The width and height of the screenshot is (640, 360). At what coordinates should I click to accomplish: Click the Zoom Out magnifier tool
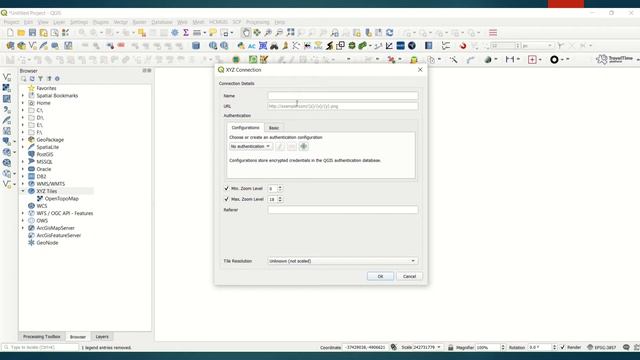point(279,33)
